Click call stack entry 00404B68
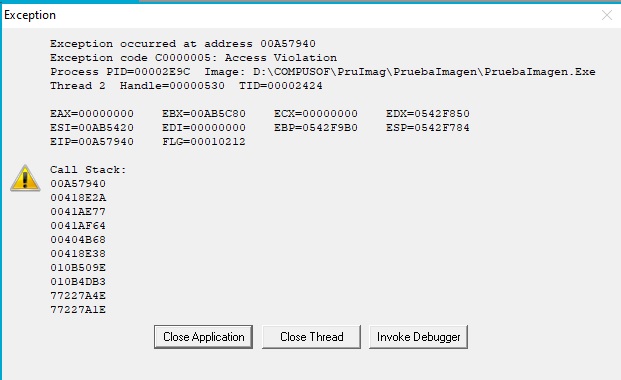621x380 pixels. tap(78, 240)
